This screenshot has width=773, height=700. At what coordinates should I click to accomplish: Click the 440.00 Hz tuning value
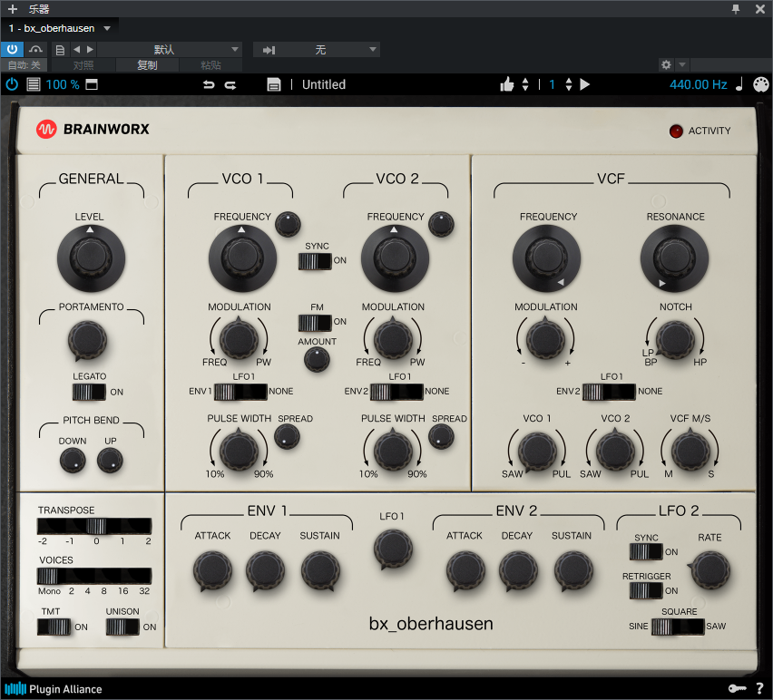pyautogui.click(x=698, y=84)
